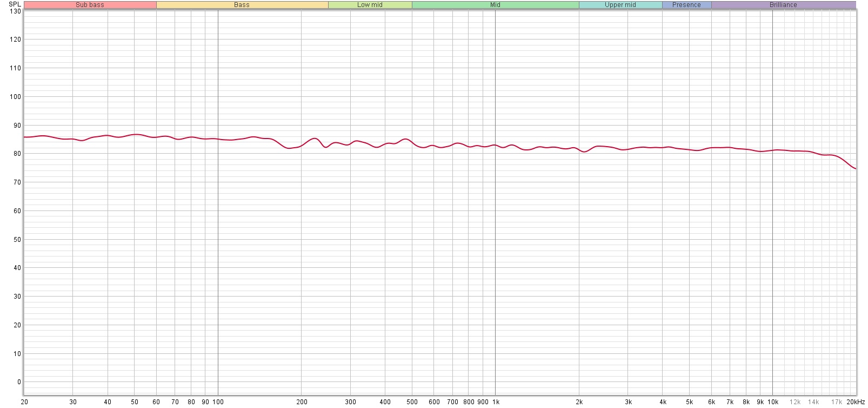
Task: Click the 4k frequency axis label
Action: click(663, 402)
